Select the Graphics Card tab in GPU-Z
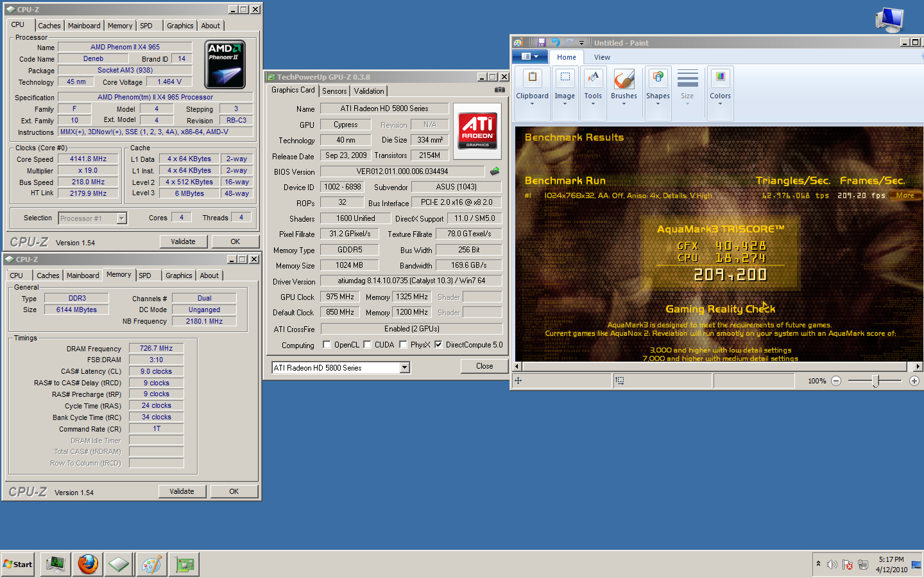 pyautogui.click(x=293, y=90)
